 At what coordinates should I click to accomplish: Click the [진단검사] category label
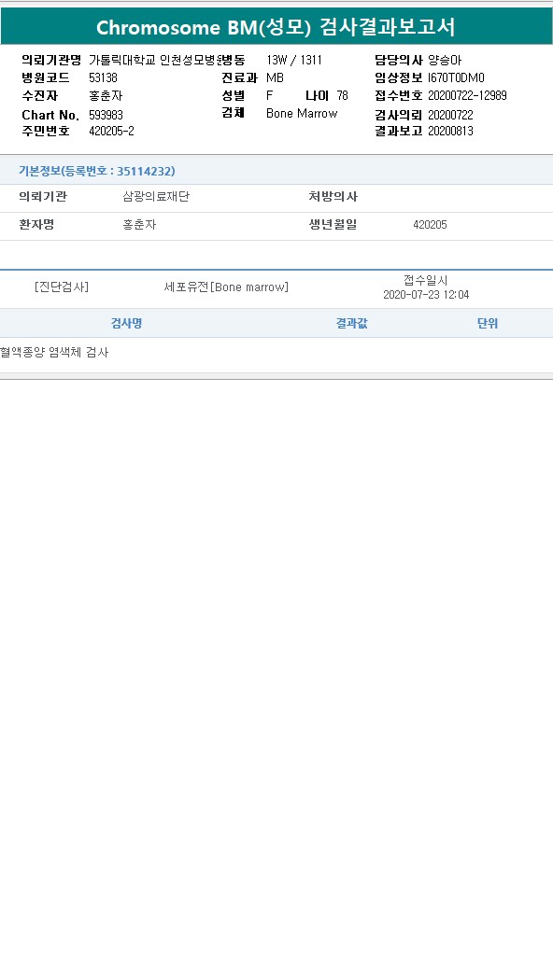coord(62,287)
